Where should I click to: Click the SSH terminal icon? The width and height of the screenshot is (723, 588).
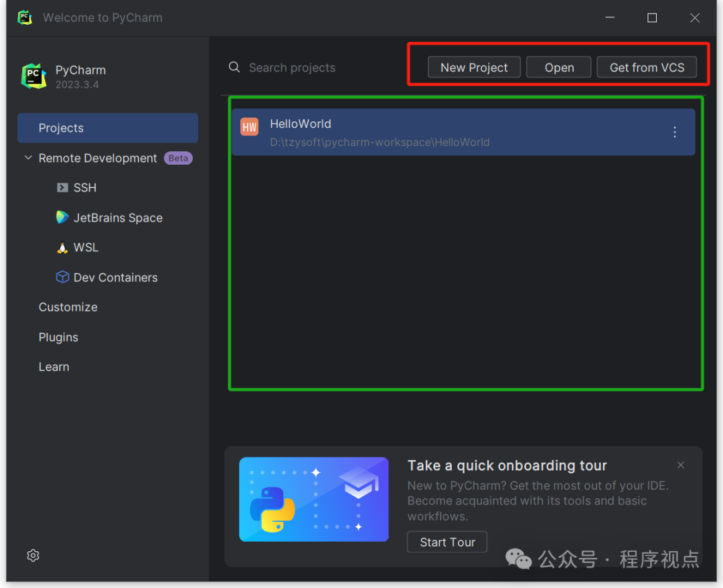click(62, 188)
